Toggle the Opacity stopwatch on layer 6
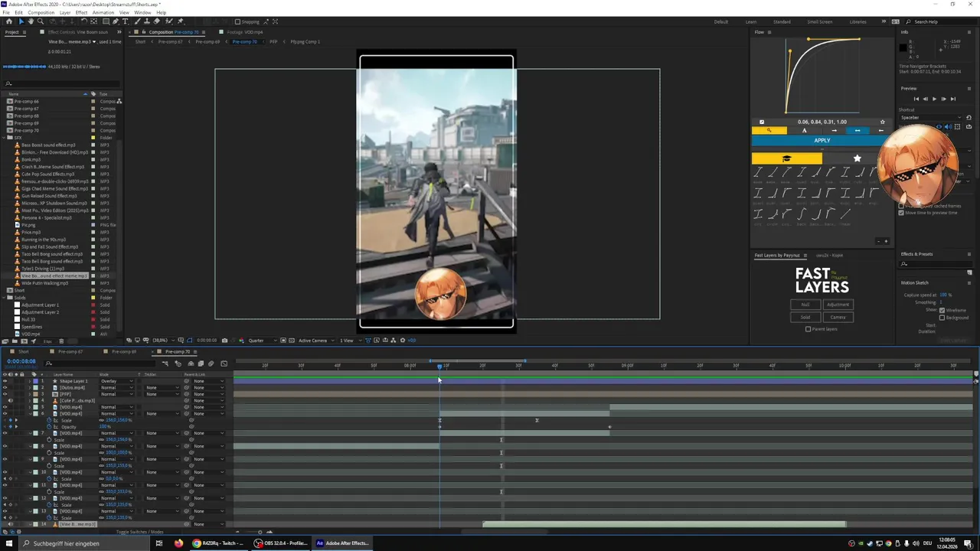 (x=49, y=427)
